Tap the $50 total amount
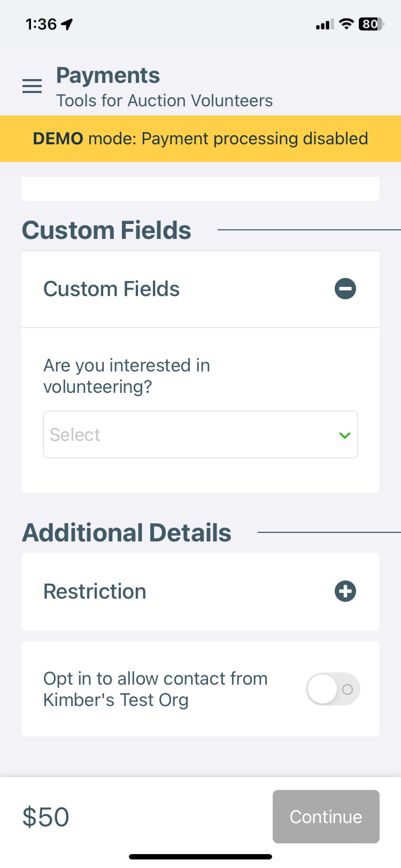This screenshot has width=401, height=868. (x=46, y=817)
